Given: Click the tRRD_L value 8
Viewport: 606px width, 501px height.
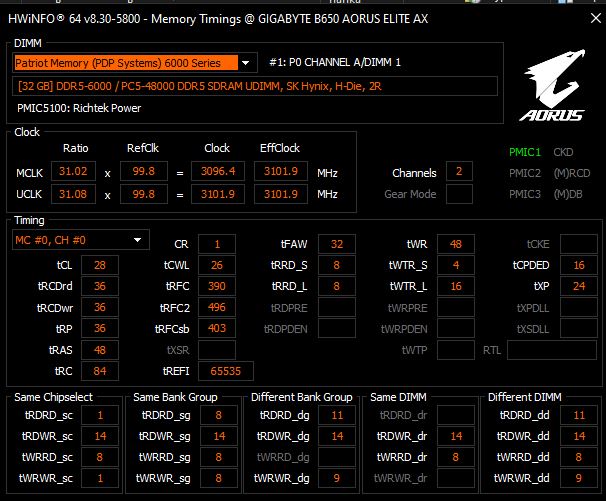Looking at the screenshot, I should click(337, 286).
